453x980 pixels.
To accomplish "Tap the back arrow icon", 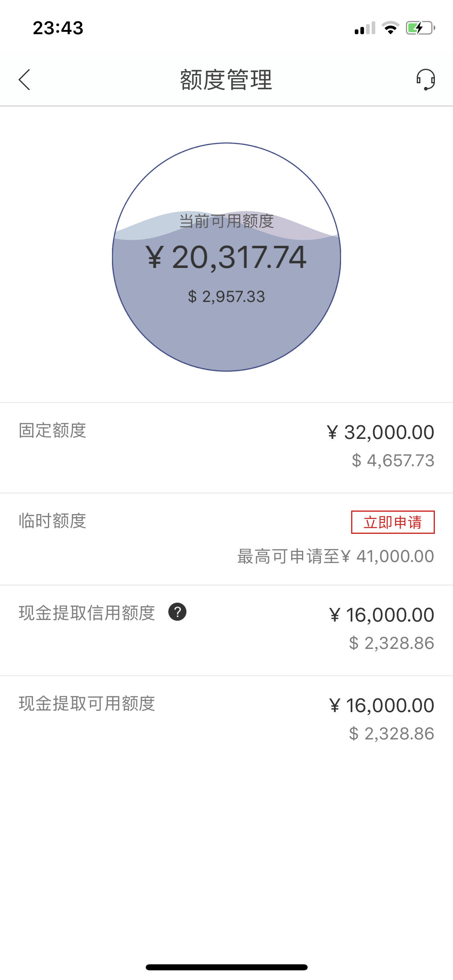I will point(25,80).
